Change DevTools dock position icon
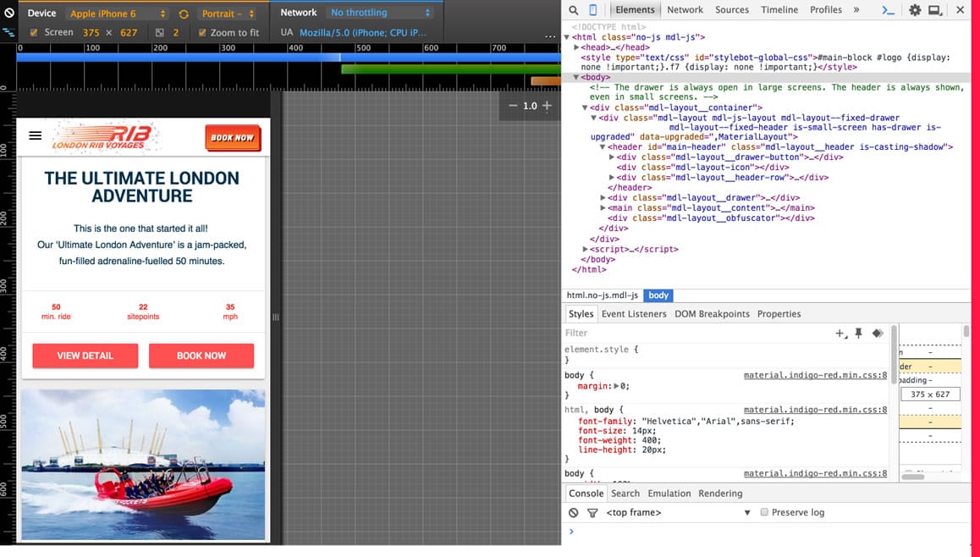The width and height of the screenshot is (980, 557). (x=934, y=10)
